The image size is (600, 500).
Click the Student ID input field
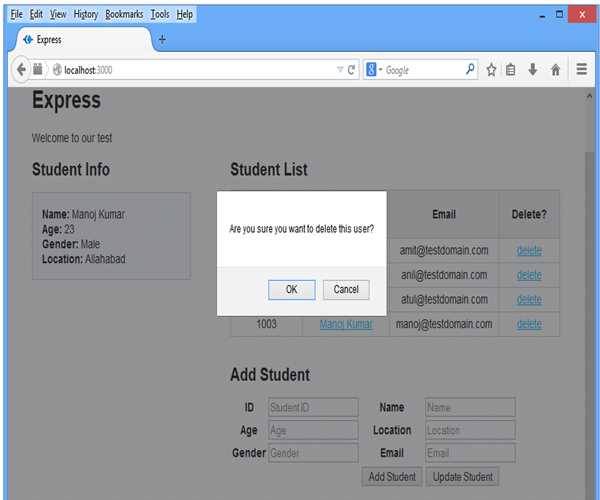(312, 407)
